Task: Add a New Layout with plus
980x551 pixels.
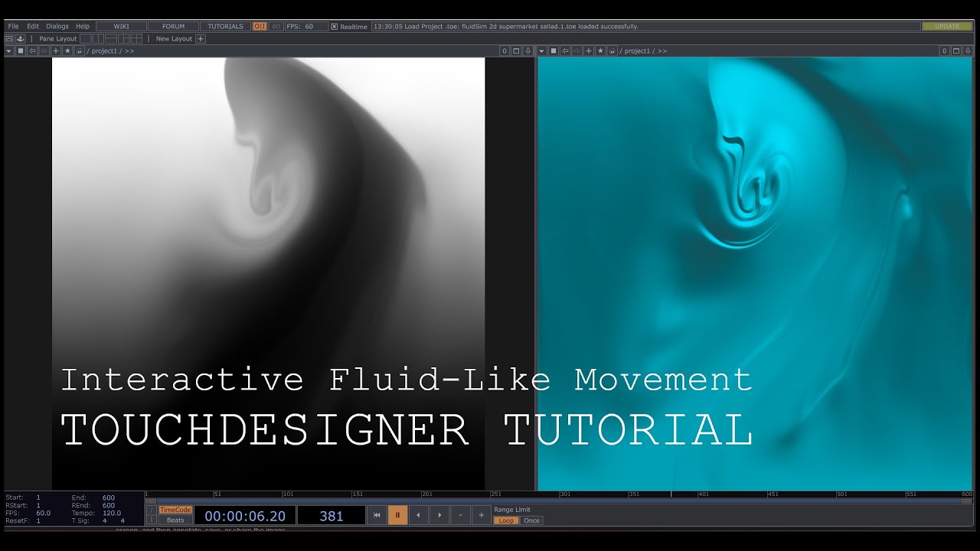Action: tap(201, 38)
